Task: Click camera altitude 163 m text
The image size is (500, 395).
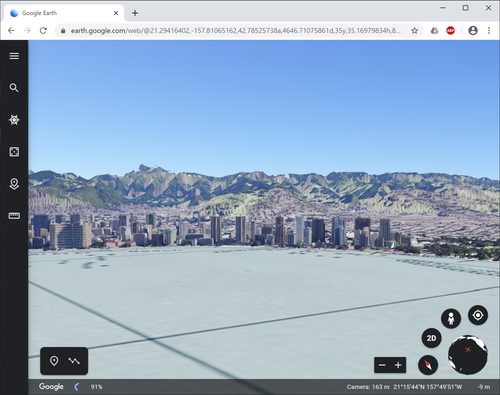Action: tap(368, 387)
